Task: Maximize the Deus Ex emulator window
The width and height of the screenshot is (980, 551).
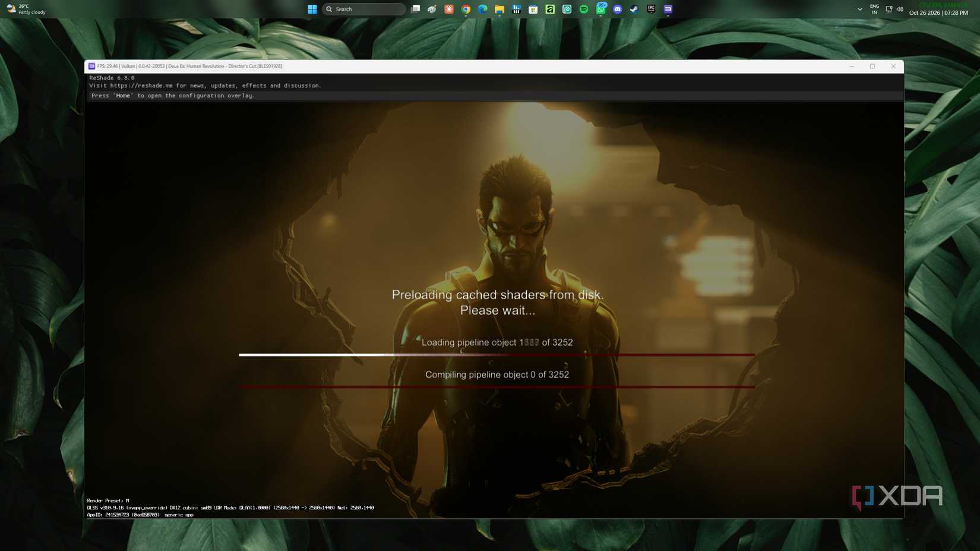Action: click(x=872, y=66)
